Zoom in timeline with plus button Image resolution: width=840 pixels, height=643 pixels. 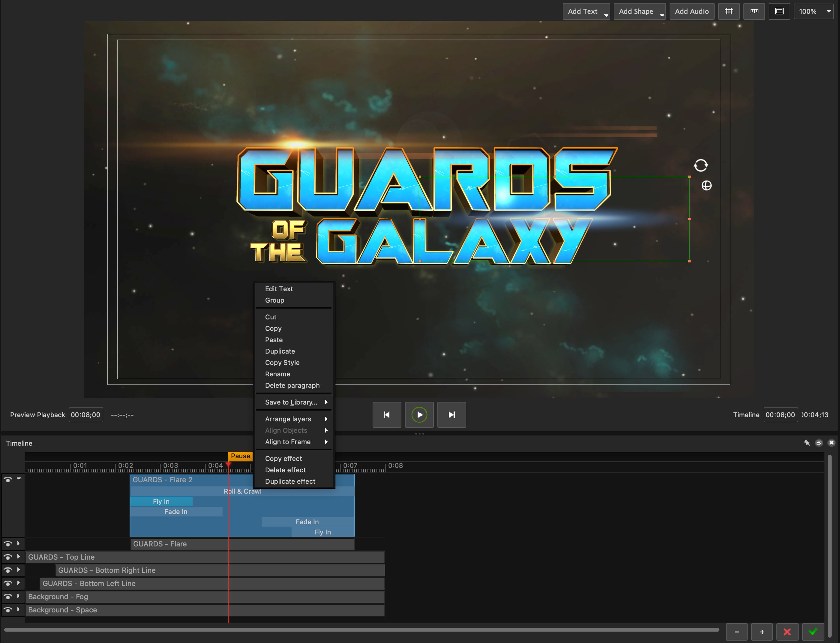click(762, 632)
